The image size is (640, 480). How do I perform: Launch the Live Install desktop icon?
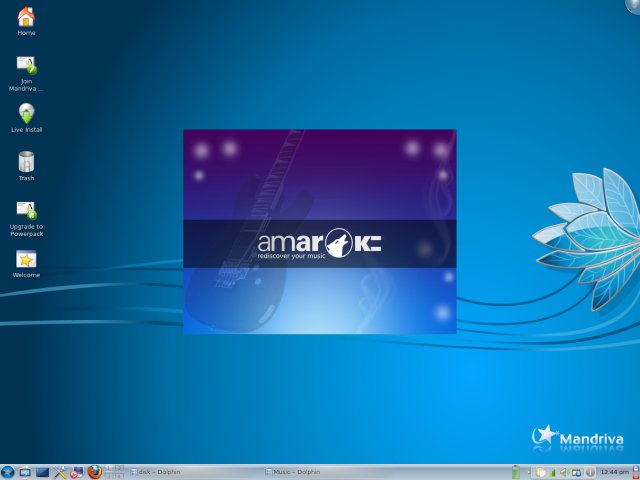26,118
